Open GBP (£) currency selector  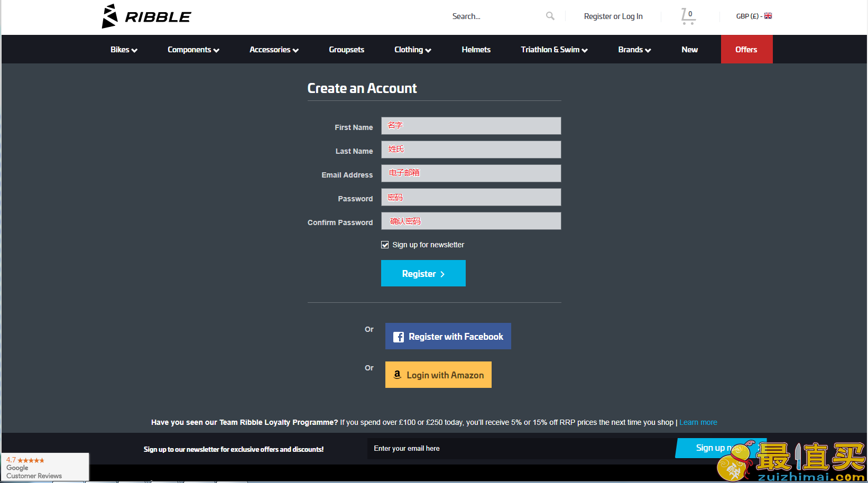tap(754, 16)
